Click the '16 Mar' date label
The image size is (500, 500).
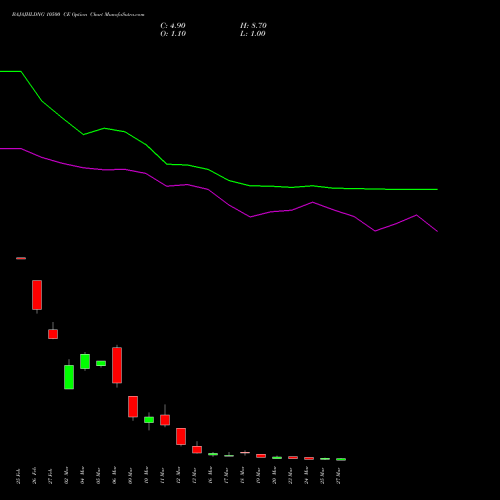210,475
